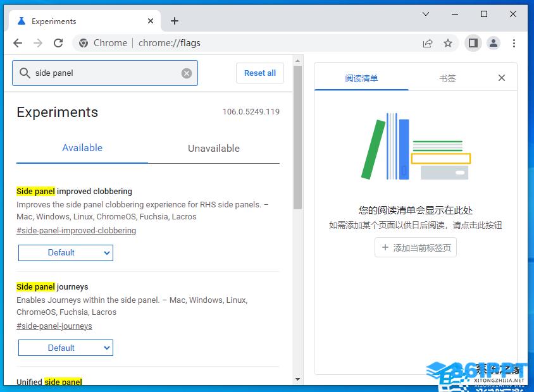Click the 您的阅读清单会显示在此处 message
Screen dimensions: 534x392
(x=416, y=211)
